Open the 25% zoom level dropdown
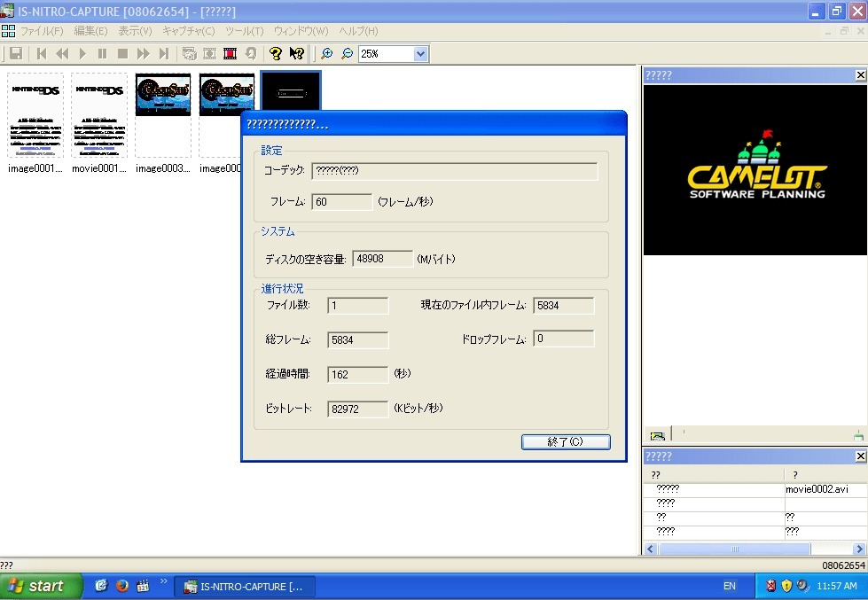 tap(421, 54)
